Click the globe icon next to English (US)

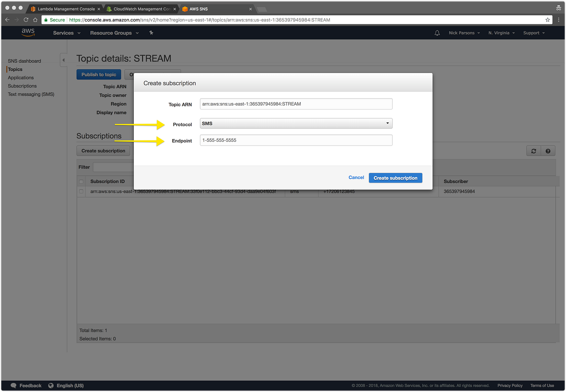51,386
